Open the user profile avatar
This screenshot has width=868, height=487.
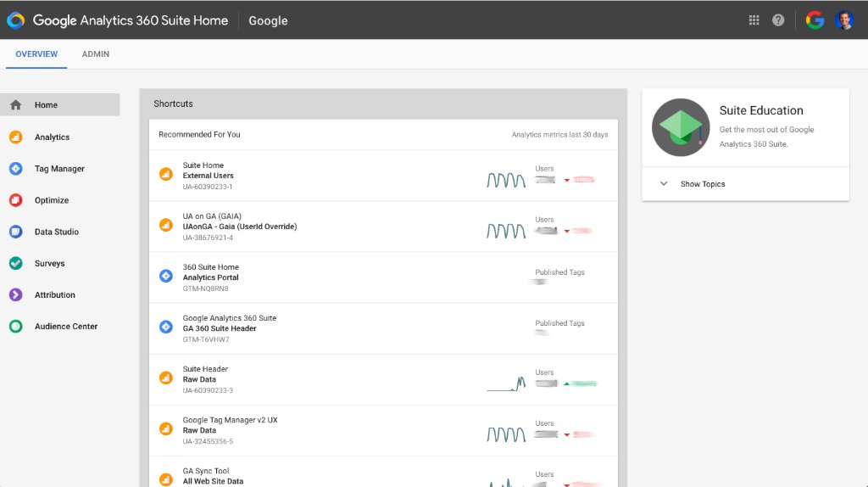844,20
